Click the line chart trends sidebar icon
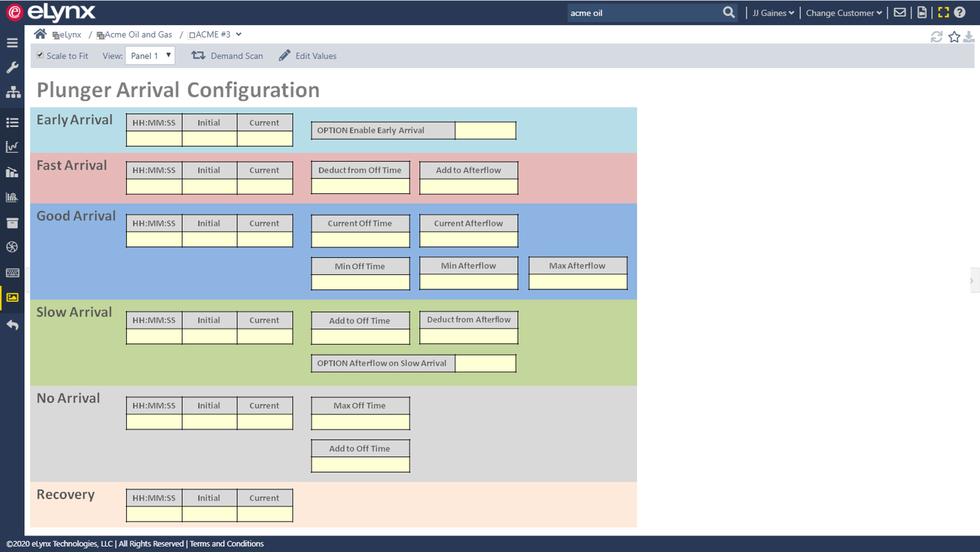The width and height of the screenshot is (980, 552). tap(12, 147)
